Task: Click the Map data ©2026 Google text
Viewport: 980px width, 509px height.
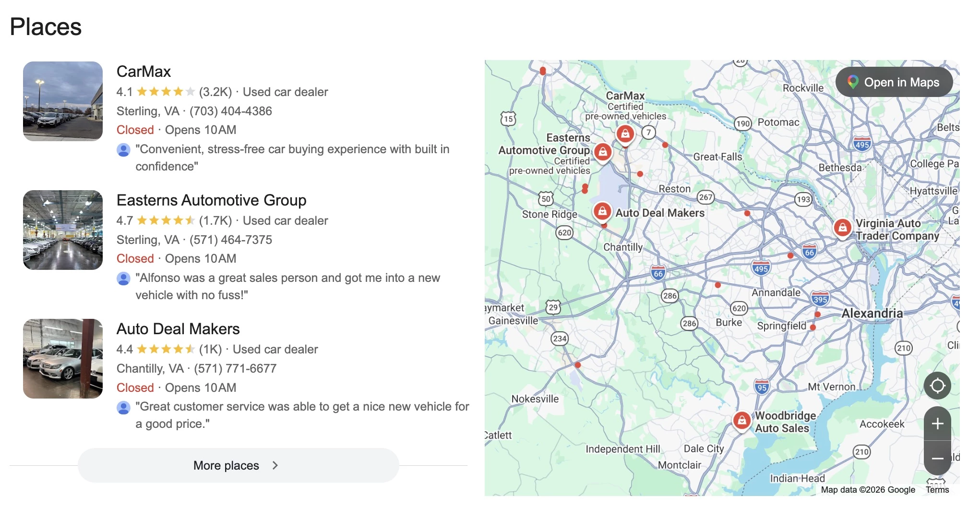Action: pyautogui.click(x=868, y=489)
